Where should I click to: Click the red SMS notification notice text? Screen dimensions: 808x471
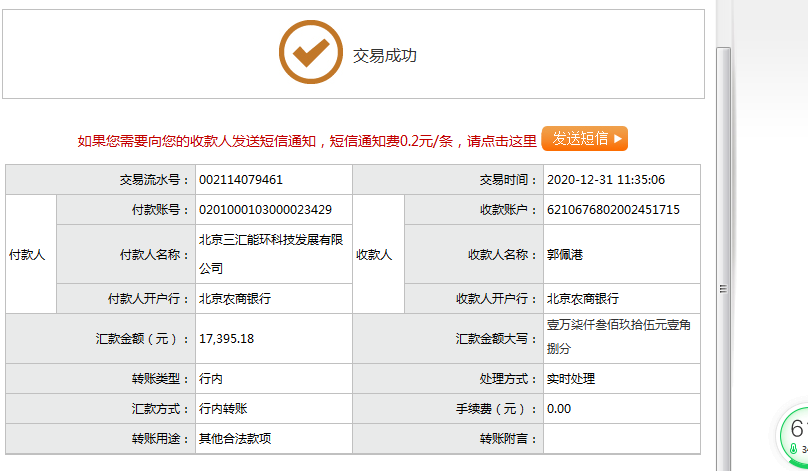tap(308, 141)
